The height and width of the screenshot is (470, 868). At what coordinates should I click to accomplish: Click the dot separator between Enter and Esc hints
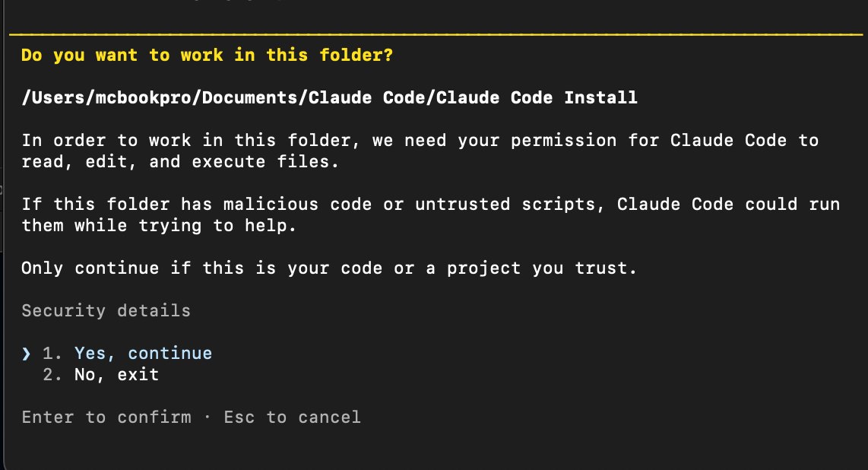pos(207,417)
